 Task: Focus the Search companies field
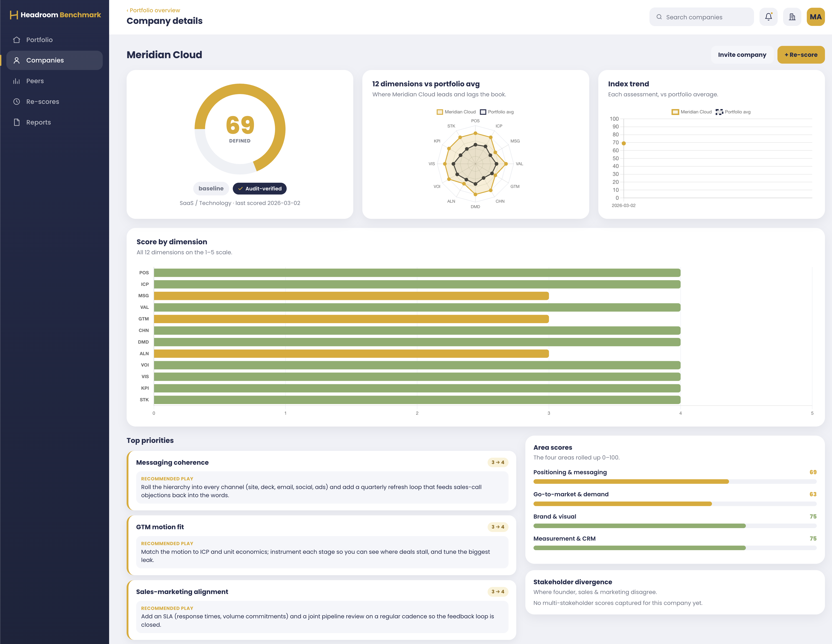(701, 17)
